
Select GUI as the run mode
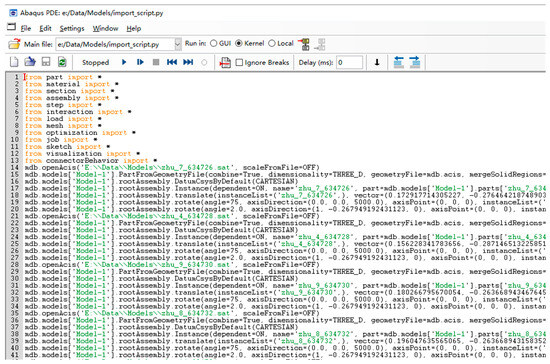[214, 43]
